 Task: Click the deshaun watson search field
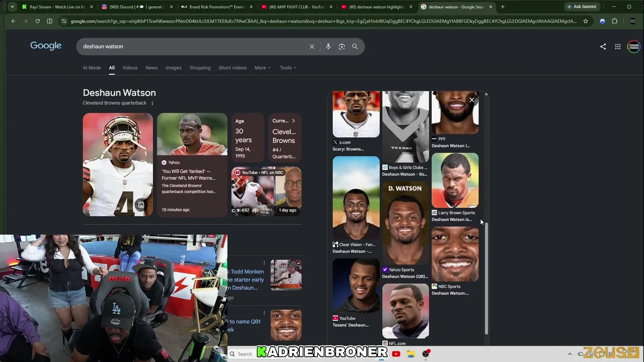pos(194,46)
